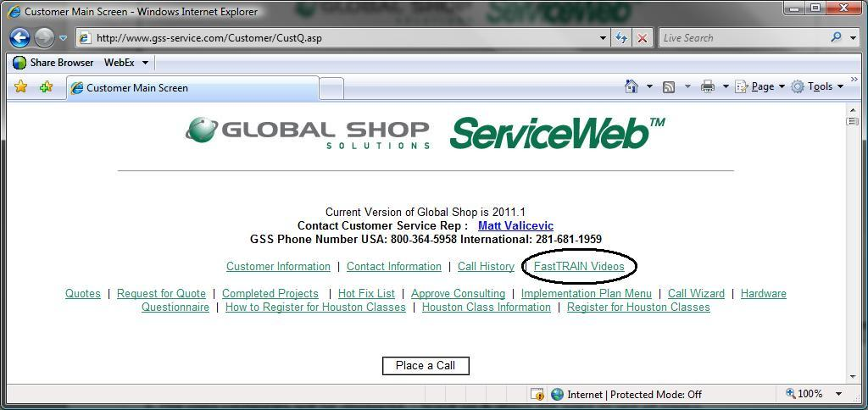Open the zoom level dropdown arrow
Image resolution: width=868 pixels, height=410 pixels.
pyautogui.click(x=838, y=395)
